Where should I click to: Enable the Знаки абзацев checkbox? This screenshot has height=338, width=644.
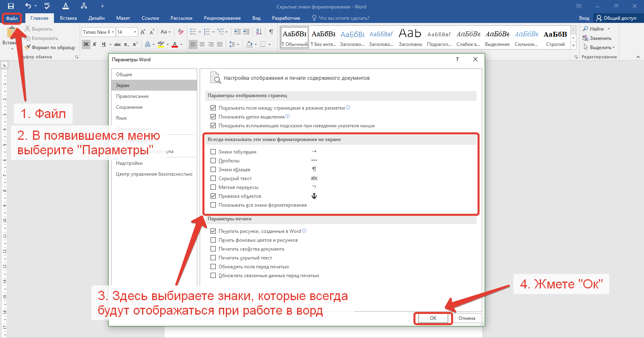click(x=213, y=170)
